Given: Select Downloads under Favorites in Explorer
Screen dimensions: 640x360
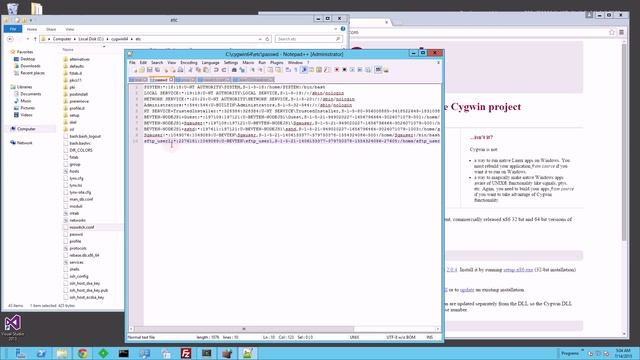Looking at the screenshot, I should point(30,66).
